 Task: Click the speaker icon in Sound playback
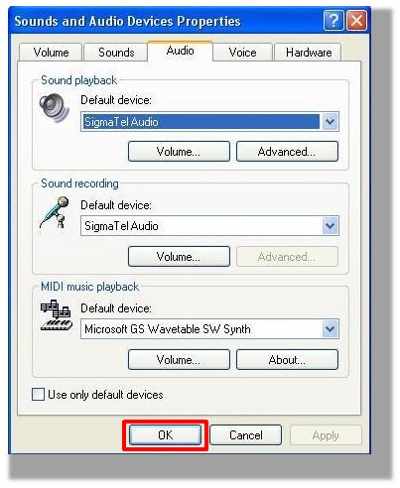click(x=54, y=107)
